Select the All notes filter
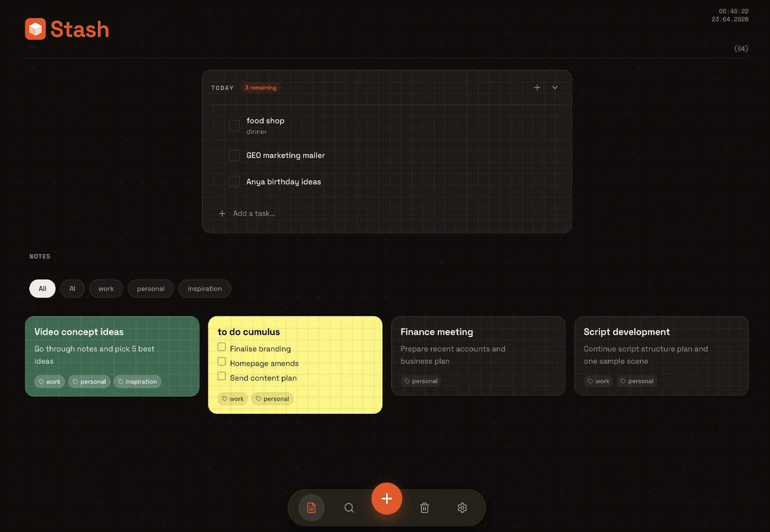 [42, 289]
